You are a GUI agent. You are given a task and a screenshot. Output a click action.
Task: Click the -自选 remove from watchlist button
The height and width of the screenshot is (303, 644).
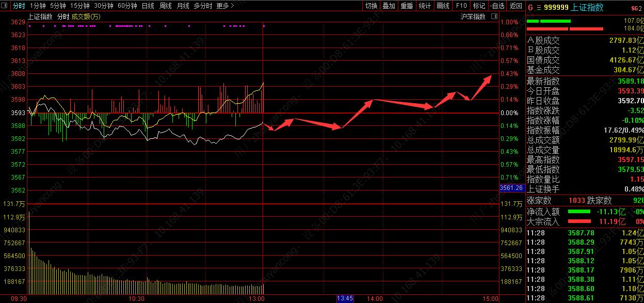[x=496, y=6]
